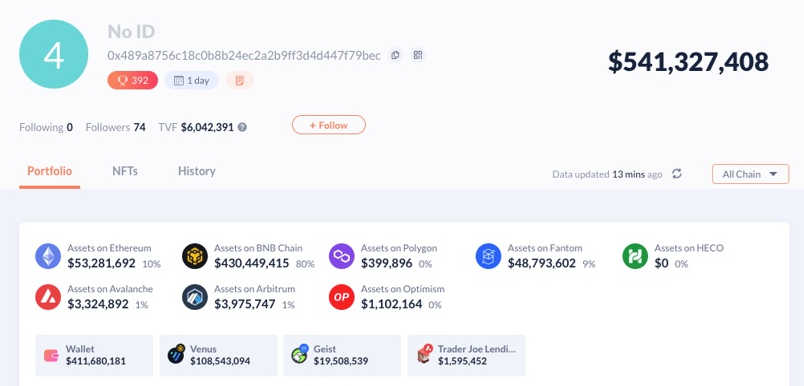804x386 pixels.
Task: Open the All Chain dropdown
Action: coord(750,174)
